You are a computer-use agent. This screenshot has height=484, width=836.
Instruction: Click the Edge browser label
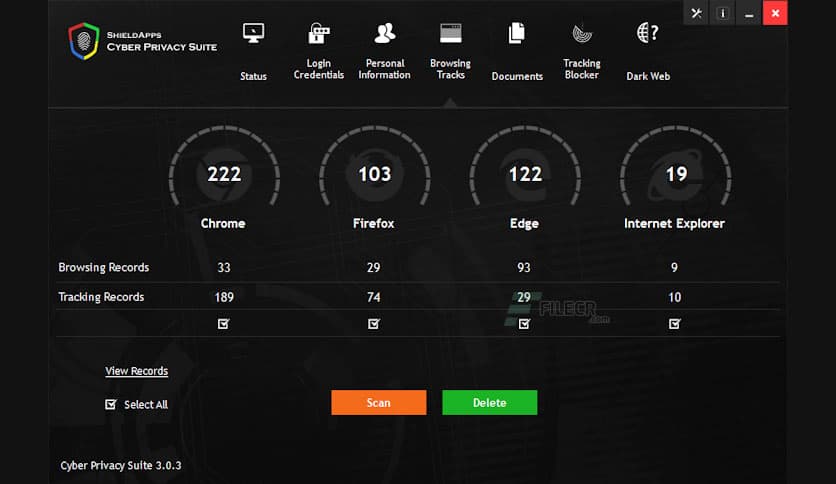tap(524, 224)
